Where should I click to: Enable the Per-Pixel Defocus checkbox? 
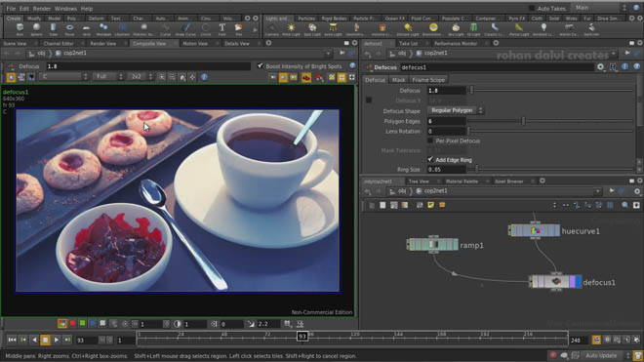pos(430,141)
